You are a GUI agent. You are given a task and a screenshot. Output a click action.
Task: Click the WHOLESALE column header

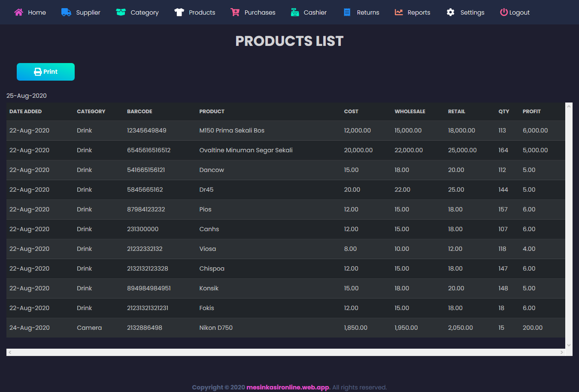410,112
